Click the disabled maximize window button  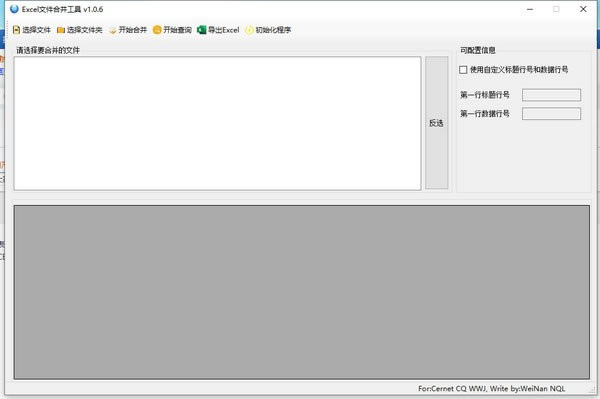click(556, 9)
